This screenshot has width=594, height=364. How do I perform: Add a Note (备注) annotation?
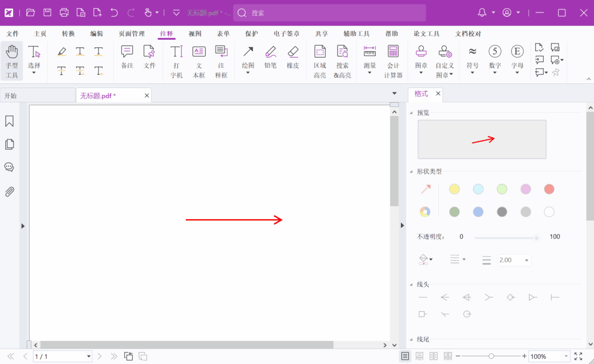click(x=127, y=57)
